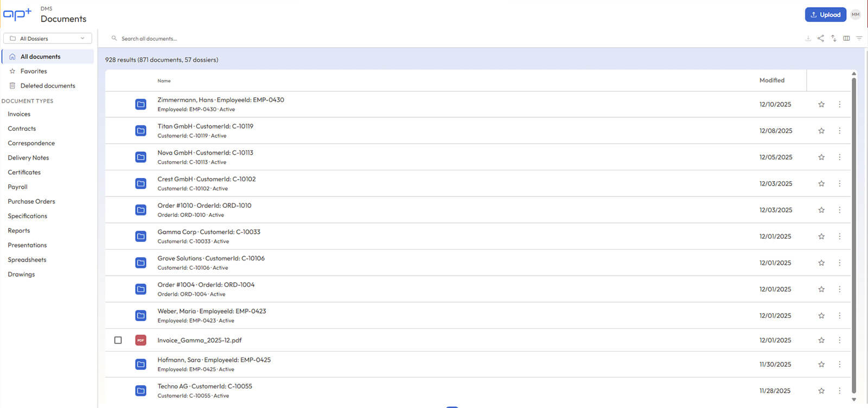Click the folder icon for Order #1010

(x=141, y=210)
